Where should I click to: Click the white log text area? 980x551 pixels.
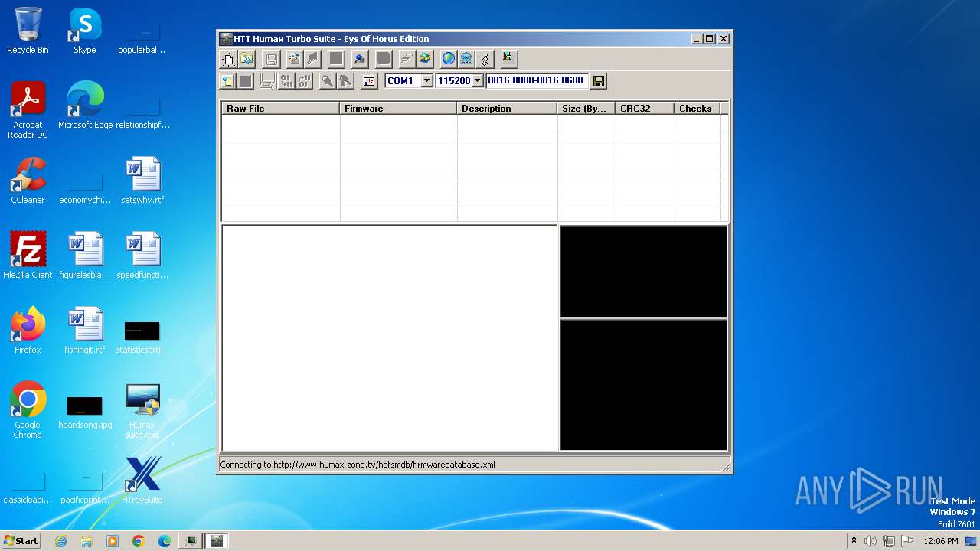(389, 338)
